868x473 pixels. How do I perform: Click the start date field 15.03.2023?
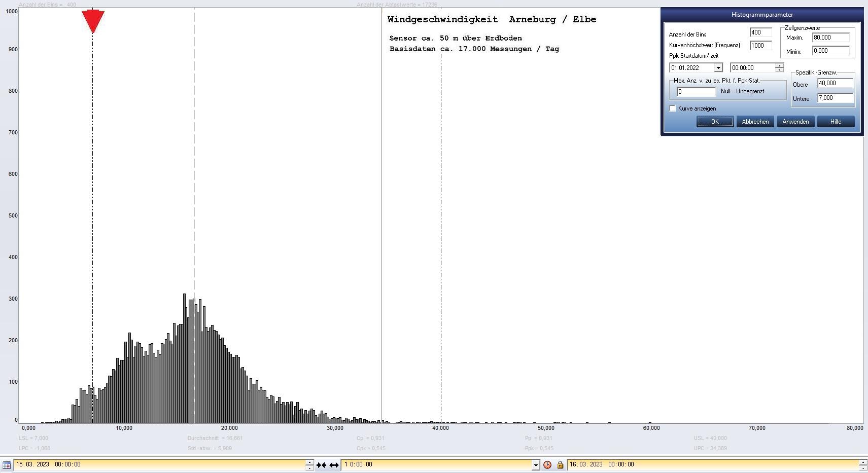click(x=159, y=465)
